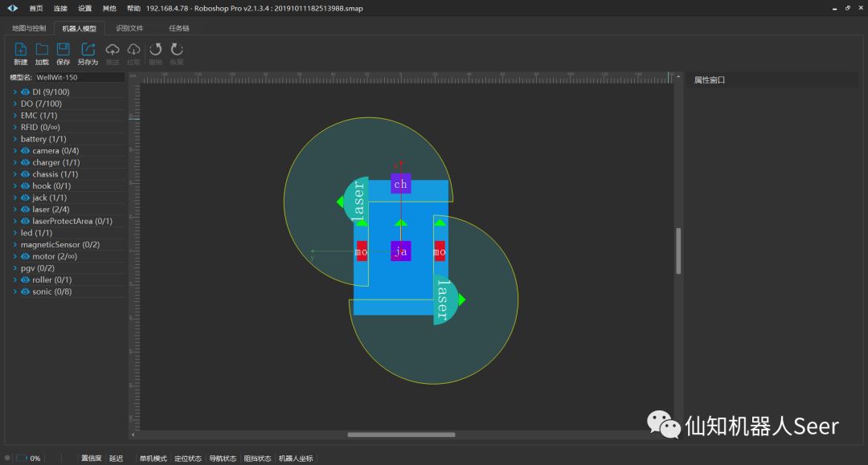
Task: Save the model with 保存 icon
Action: (x=63, y=50)
